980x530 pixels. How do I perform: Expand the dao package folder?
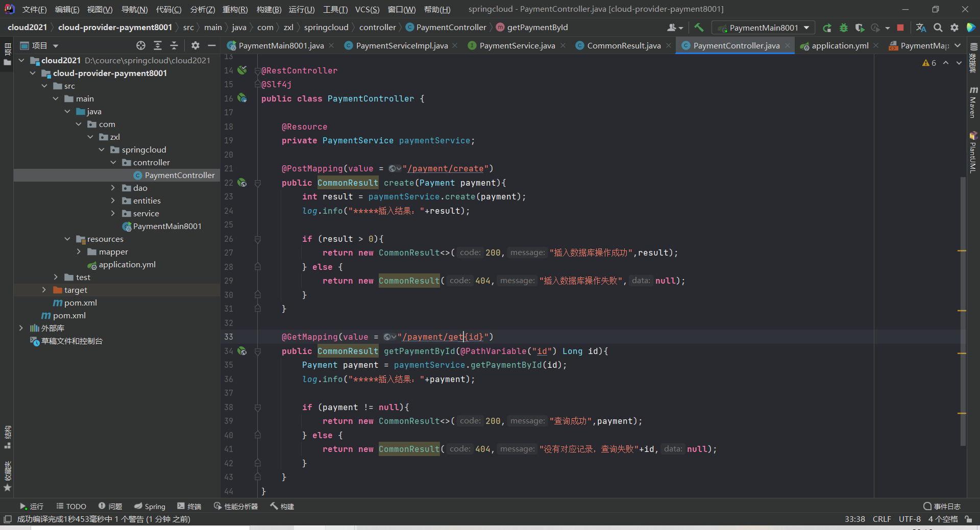(x=113, y=188)
